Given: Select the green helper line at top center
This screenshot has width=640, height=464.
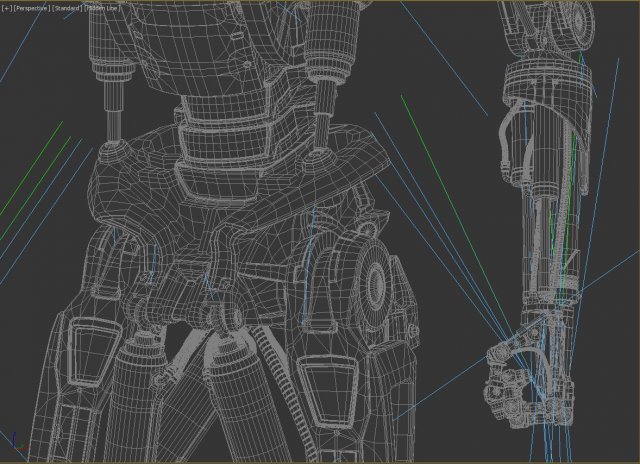Looking at the screenshot, I should (412, 115).
